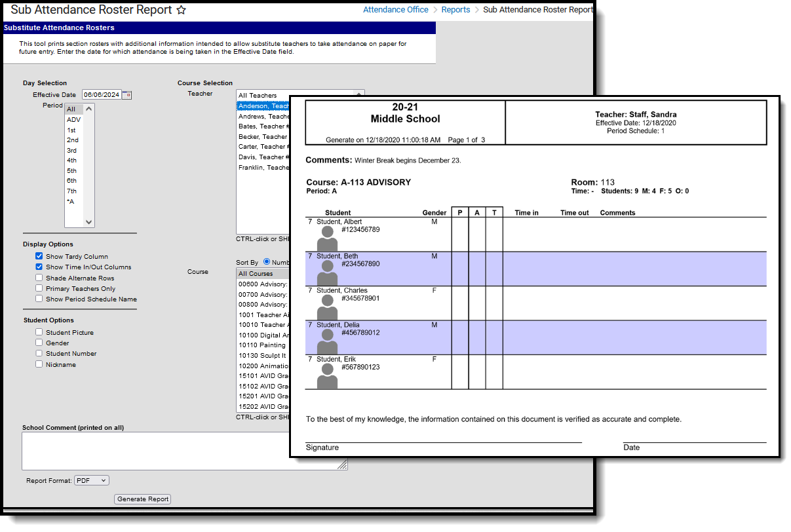Select All Courses in the Course list

tap(263, 274)
